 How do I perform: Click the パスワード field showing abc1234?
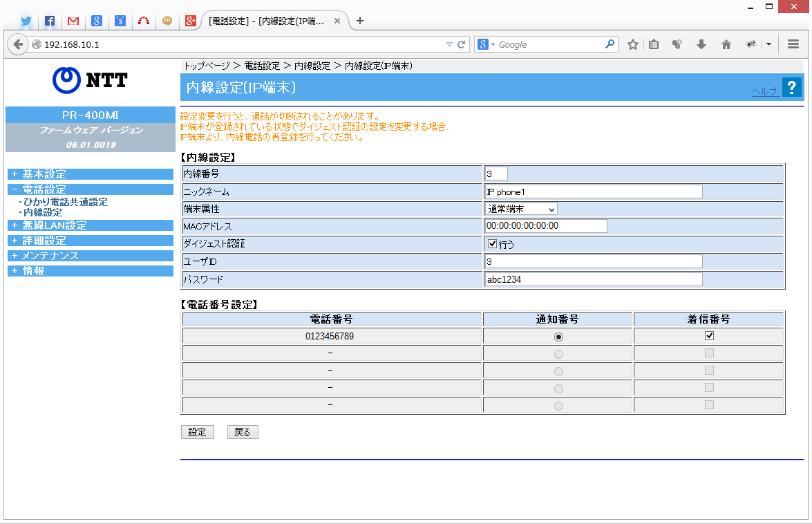click(594, 279)
